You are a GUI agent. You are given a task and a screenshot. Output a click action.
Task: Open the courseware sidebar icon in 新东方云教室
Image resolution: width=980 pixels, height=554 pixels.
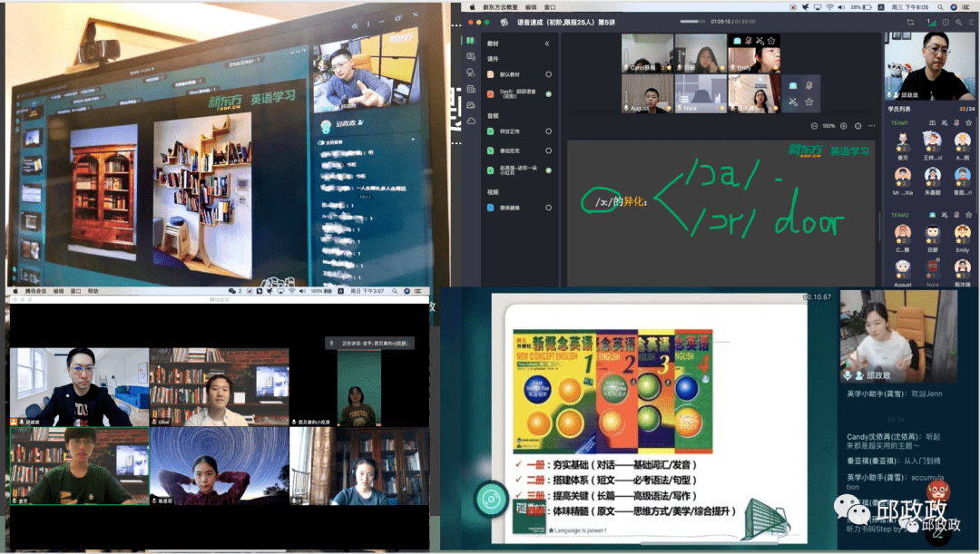click(471, 41)
